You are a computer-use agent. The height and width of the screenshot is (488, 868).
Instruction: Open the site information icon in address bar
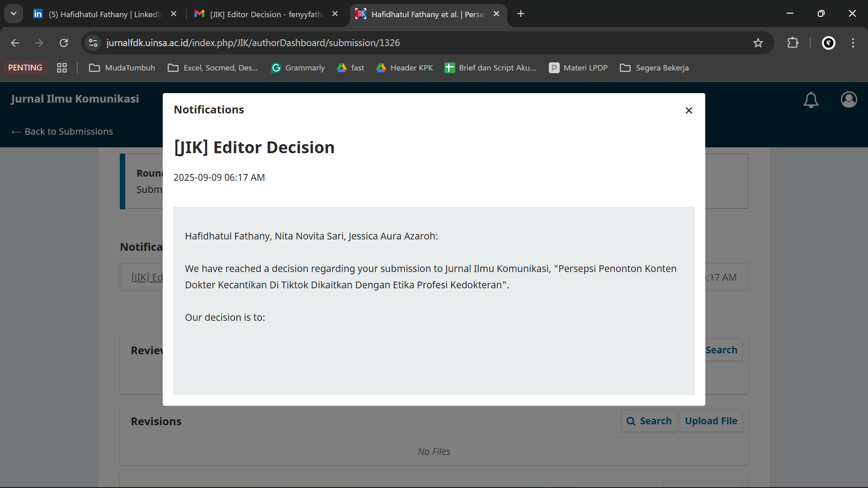pos(93,43)
